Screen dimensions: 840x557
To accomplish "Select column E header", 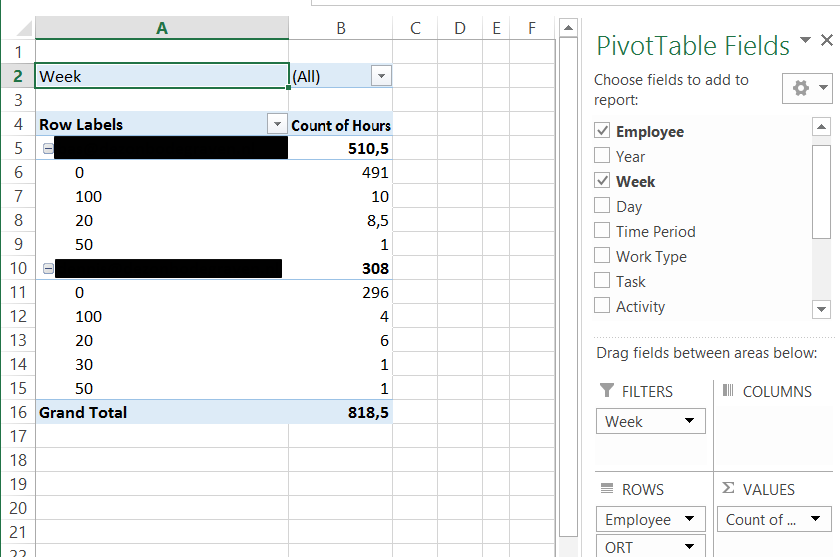I will pos(496,28).
